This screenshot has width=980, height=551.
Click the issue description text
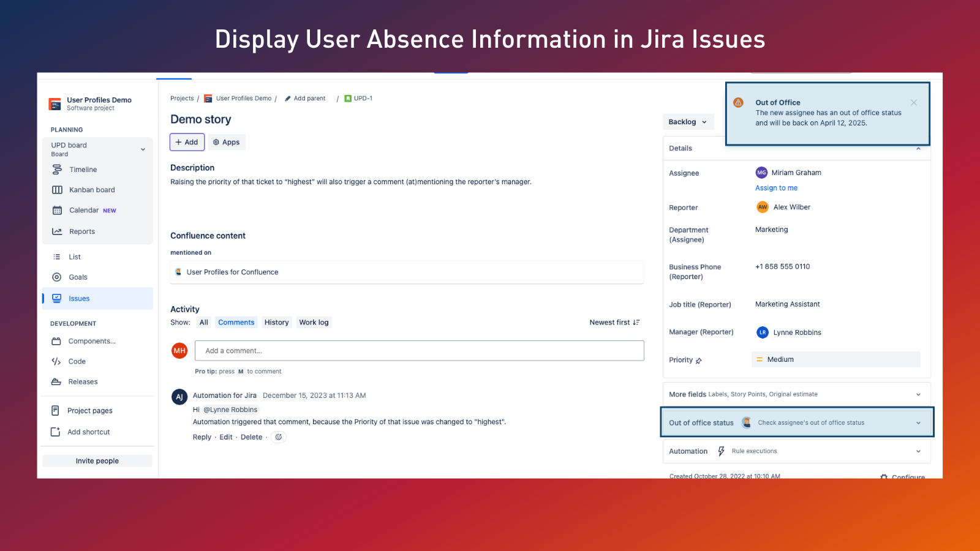click(x=351, y=182)
